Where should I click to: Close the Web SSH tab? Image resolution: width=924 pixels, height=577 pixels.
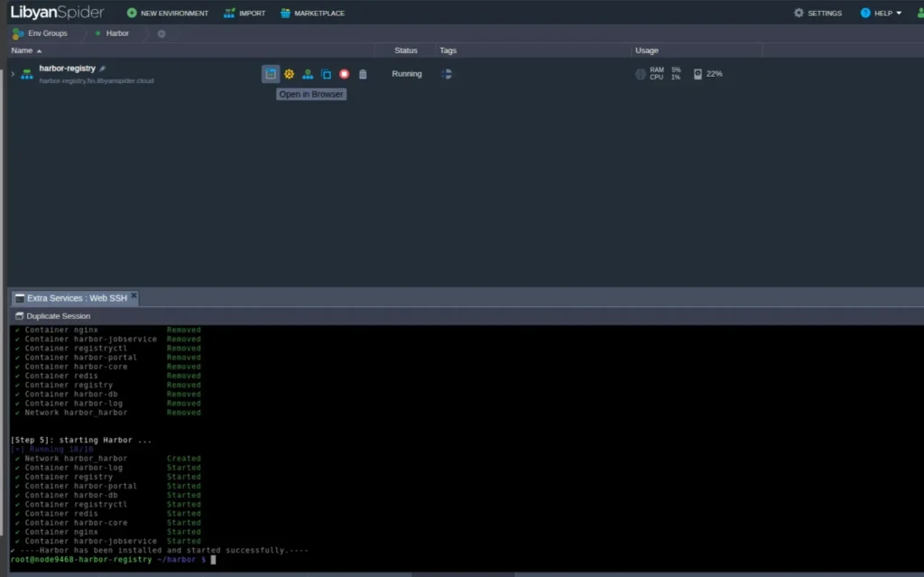134,295
